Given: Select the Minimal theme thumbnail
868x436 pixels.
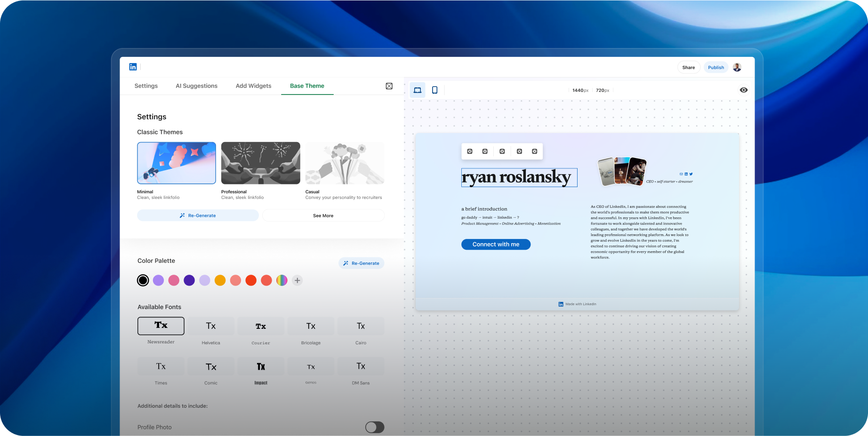Looking at the screenshot, I should [177, 163].
